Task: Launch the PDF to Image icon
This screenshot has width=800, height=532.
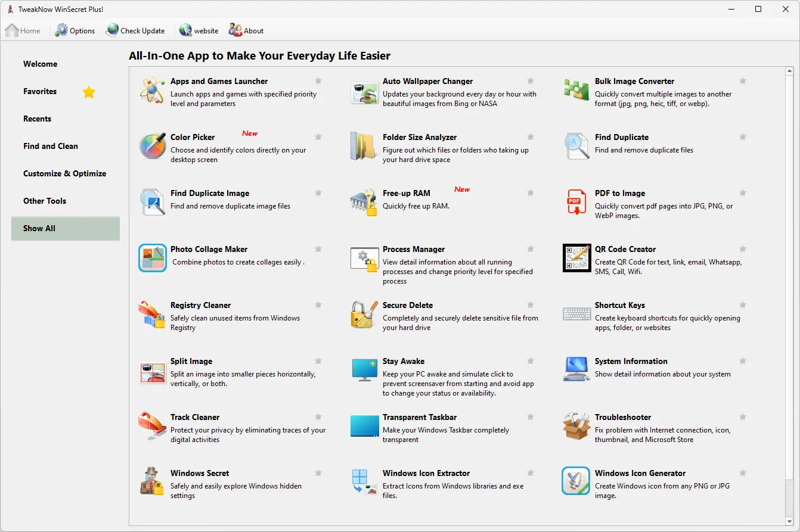Action: tap(576, 203)
